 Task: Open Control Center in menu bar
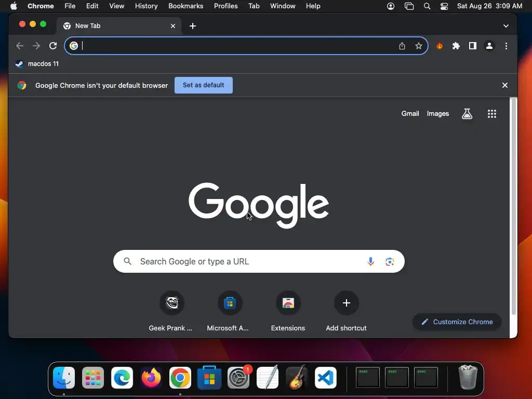[444, 6]
